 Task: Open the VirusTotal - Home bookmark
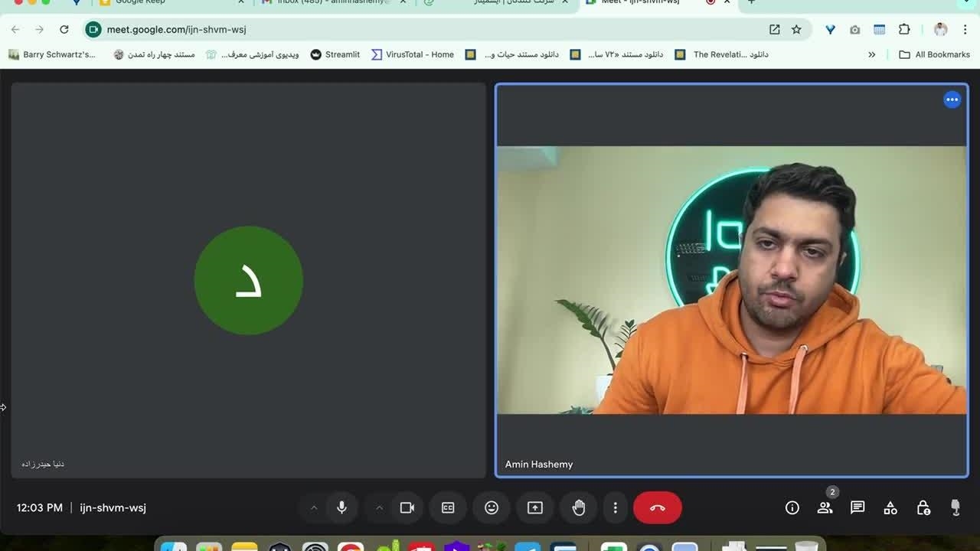pyautogui.click(x=412, y=54)
